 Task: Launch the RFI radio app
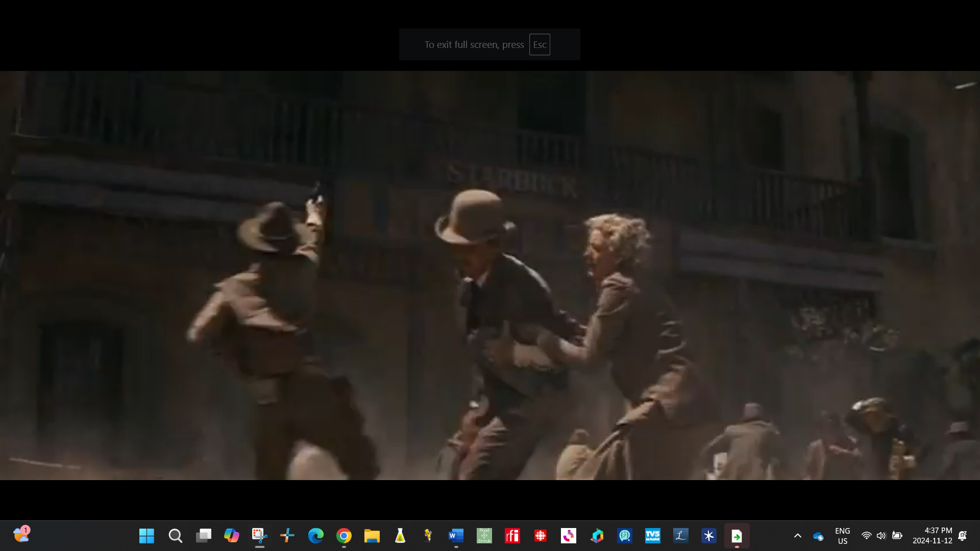click(512, 536)
